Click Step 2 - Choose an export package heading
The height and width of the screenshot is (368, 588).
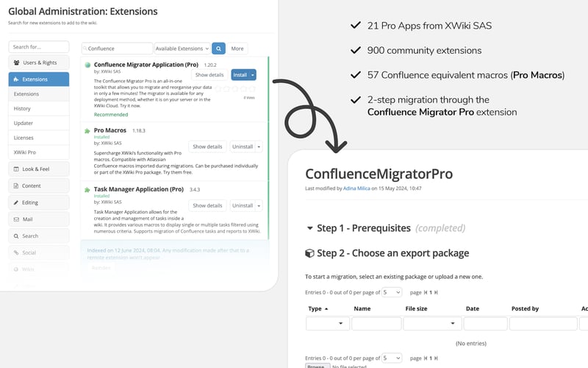[x=392, y=253]
